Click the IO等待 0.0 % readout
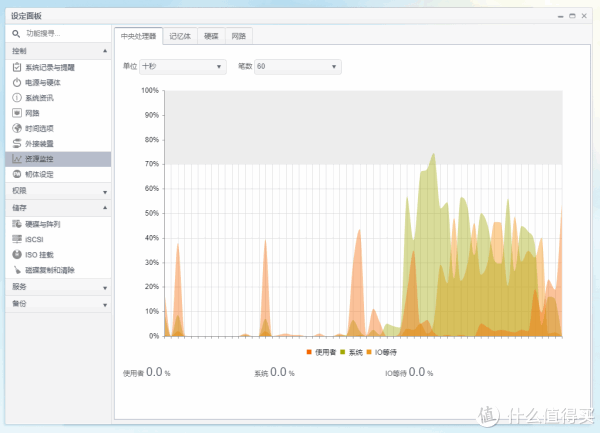The width and height of the screenshot is (600, 433). (x=409, y=372)
